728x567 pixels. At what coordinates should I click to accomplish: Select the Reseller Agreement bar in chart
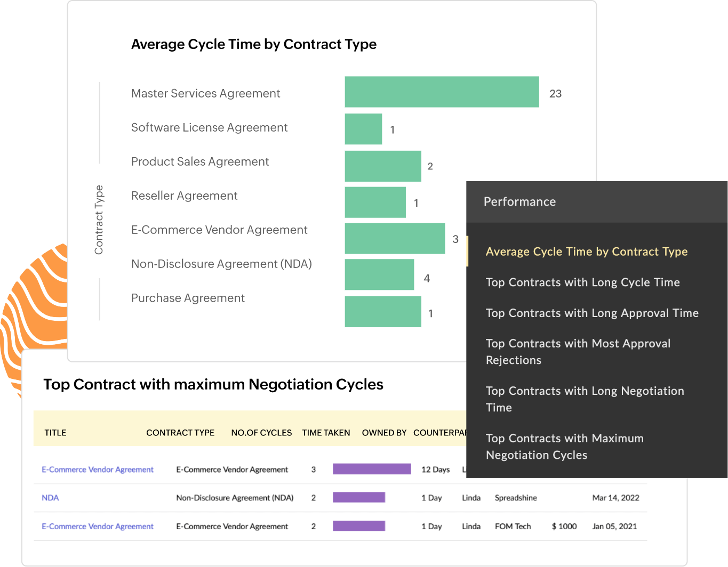tap(375, 203)
